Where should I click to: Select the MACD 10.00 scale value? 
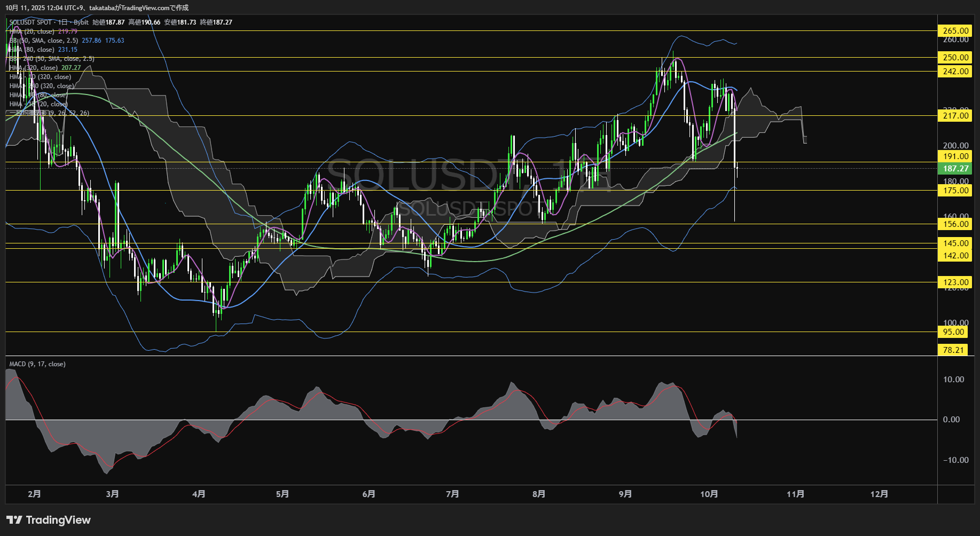pyautogui.click(x=953, y=380)
